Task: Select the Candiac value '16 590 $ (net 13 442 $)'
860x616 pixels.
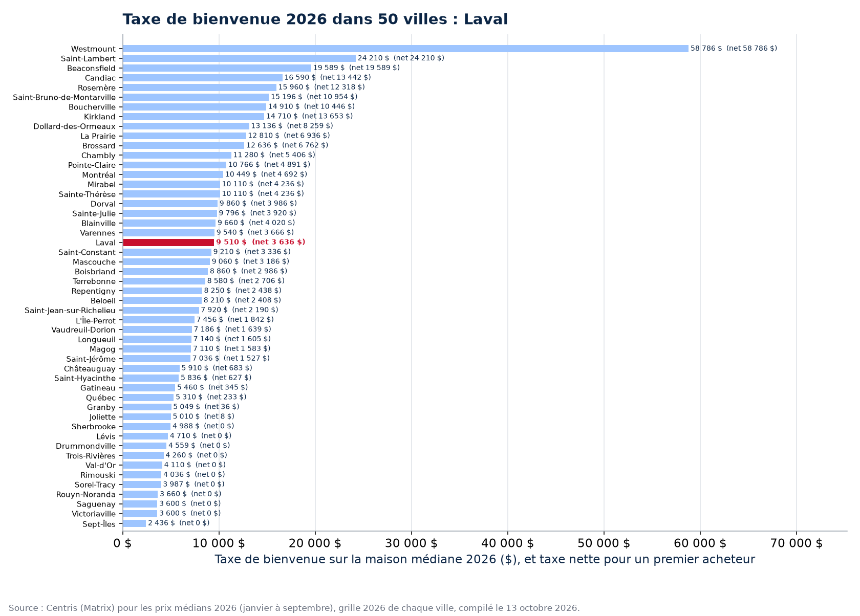Action: coord(328,78)
